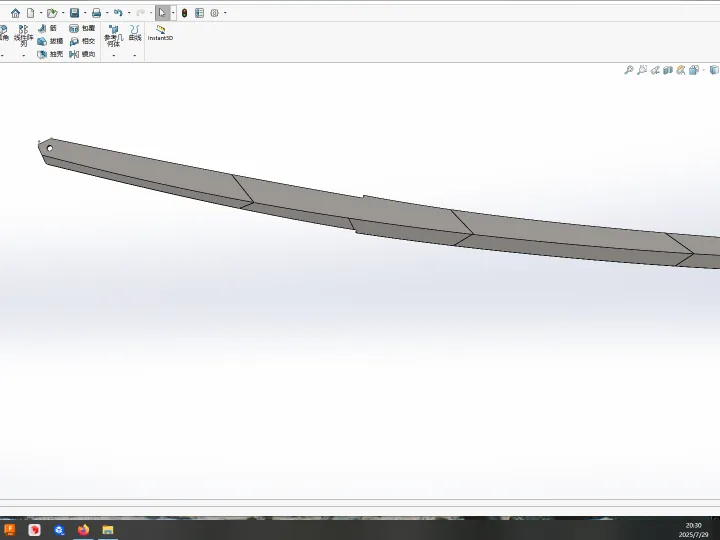Viewport: 720px width, 540px height.
Task: Open the Undo history dropdown
Action: 129,13
